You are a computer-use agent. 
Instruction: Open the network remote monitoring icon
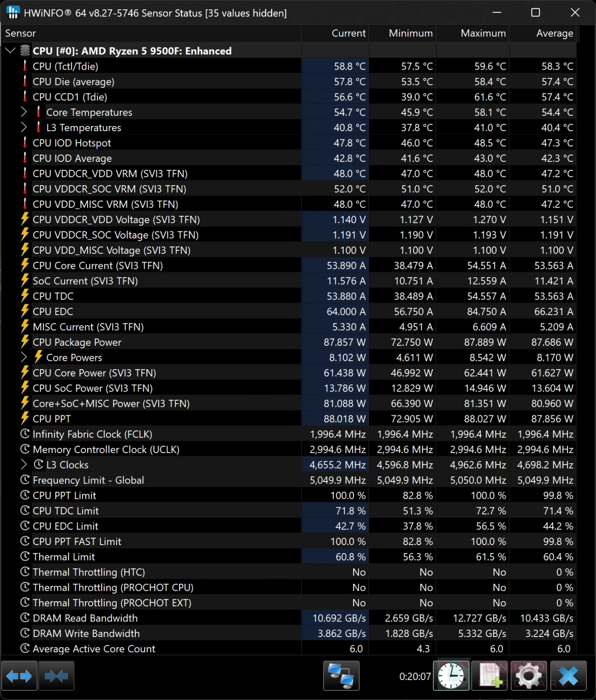341,676
